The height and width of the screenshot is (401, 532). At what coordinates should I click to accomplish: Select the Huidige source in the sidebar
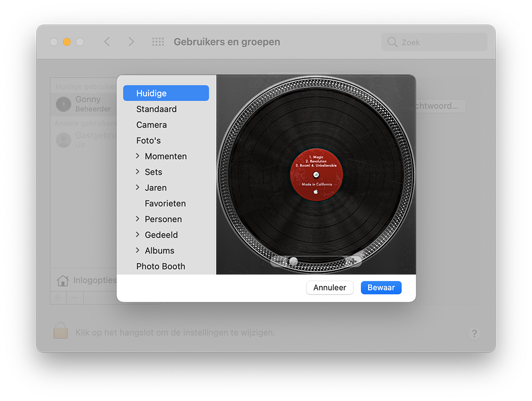[166, 93]
